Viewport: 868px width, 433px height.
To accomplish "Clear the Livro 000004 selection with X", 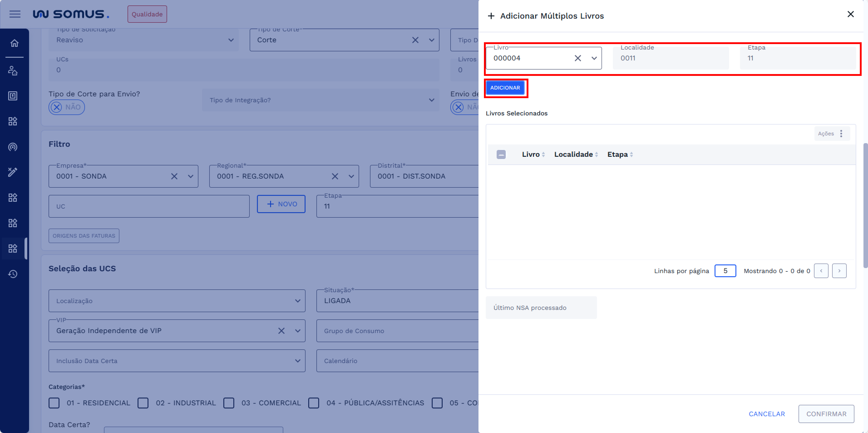I will tap(577, 58).
